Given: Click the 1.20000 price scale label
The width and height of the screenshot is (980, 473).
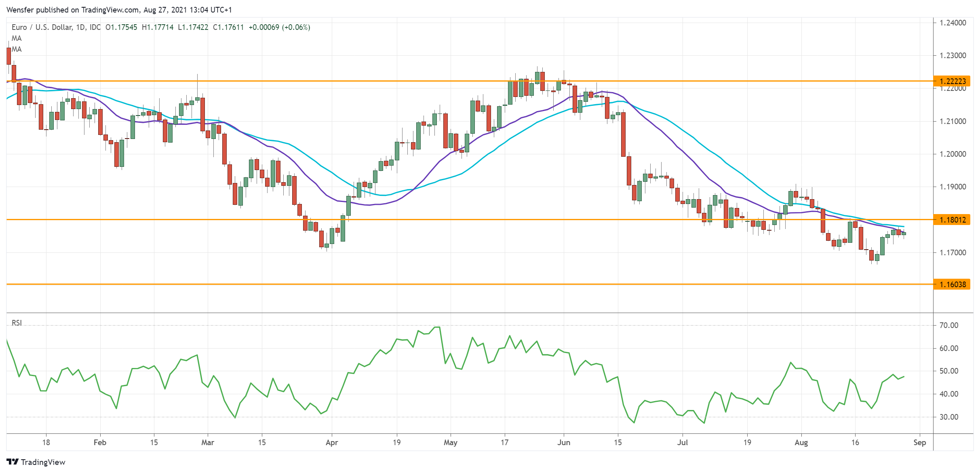Looking at the screenshot, I should tap(953, 154).
